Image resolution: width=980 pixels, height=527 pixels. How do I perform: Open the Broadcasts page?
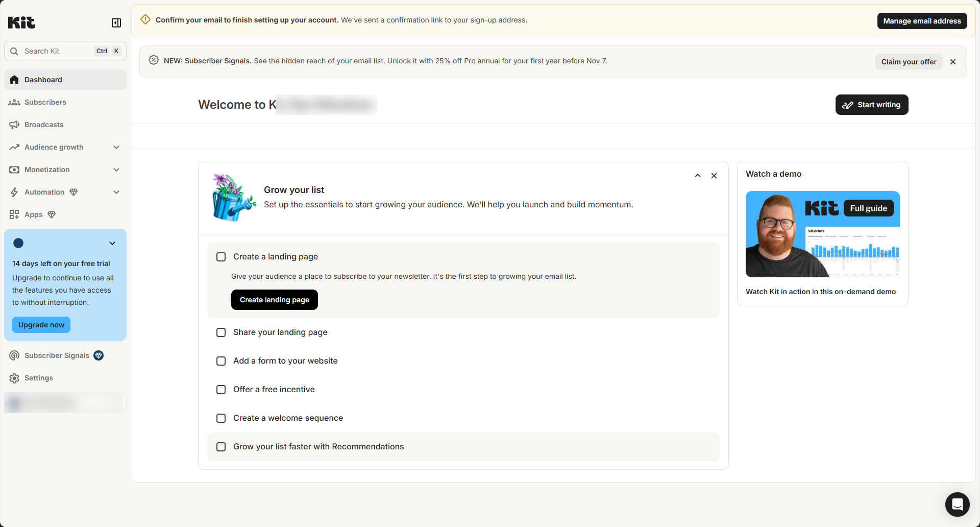click(65, 125)
